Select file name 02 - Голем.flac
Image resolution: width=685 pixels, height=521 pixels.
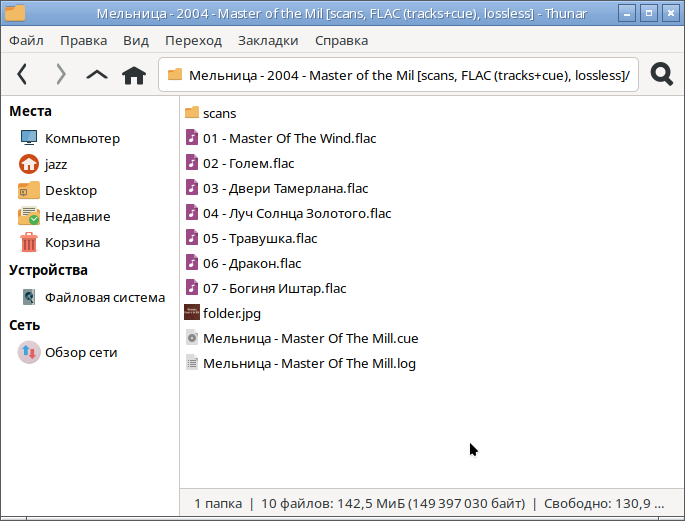pyautogui.click(x=249, y=163)
